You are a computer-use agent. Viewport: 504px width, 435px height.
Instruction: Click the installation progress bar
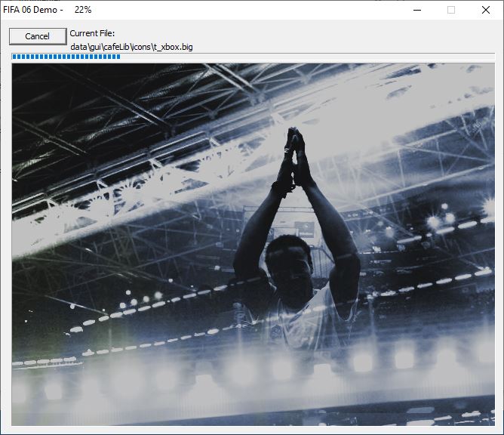(x=254, y=57)
